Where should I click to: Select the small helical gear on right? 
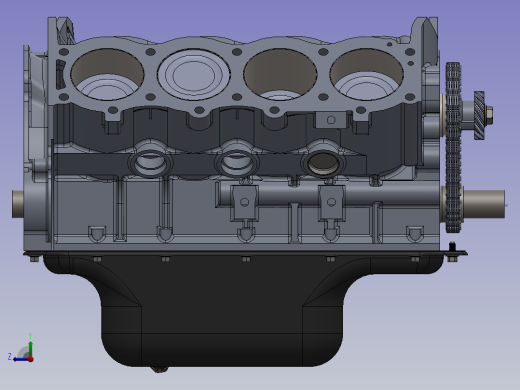(x=479, y=115)
